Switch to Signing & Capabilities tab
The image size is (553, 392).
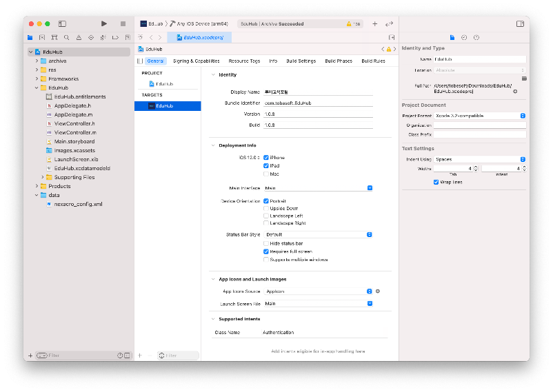click(x=196, y=61)
